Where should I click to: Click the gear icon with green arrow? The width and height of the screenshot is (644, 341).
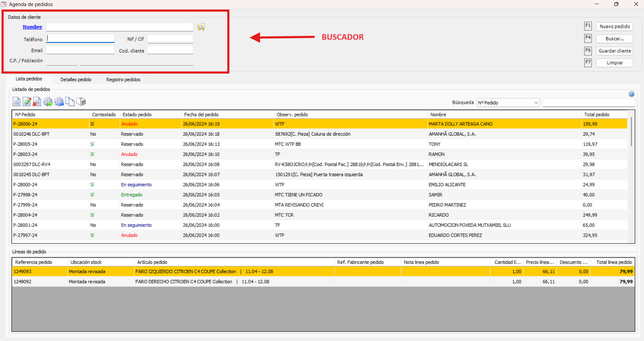click(48, 102)
